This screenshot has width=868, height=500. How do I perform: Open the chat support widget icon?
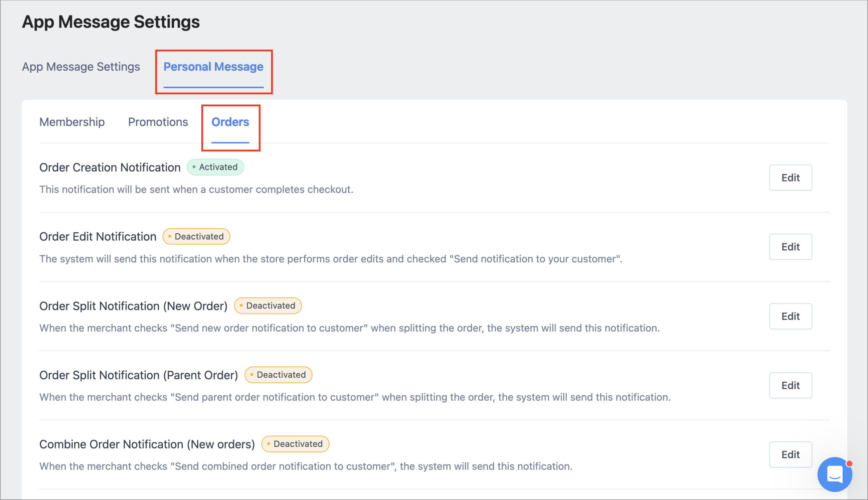point(835,474)
